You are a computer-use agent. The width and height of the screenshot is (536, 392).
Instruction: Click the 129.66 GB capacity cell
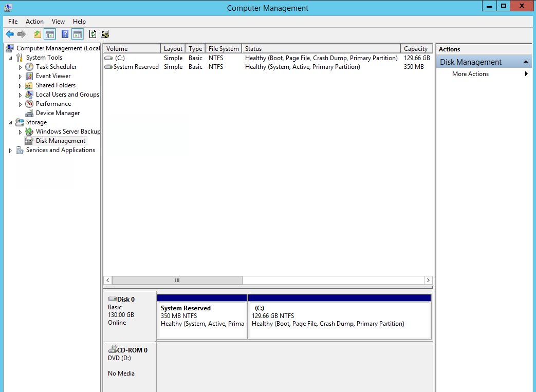[x=417, y=58]
